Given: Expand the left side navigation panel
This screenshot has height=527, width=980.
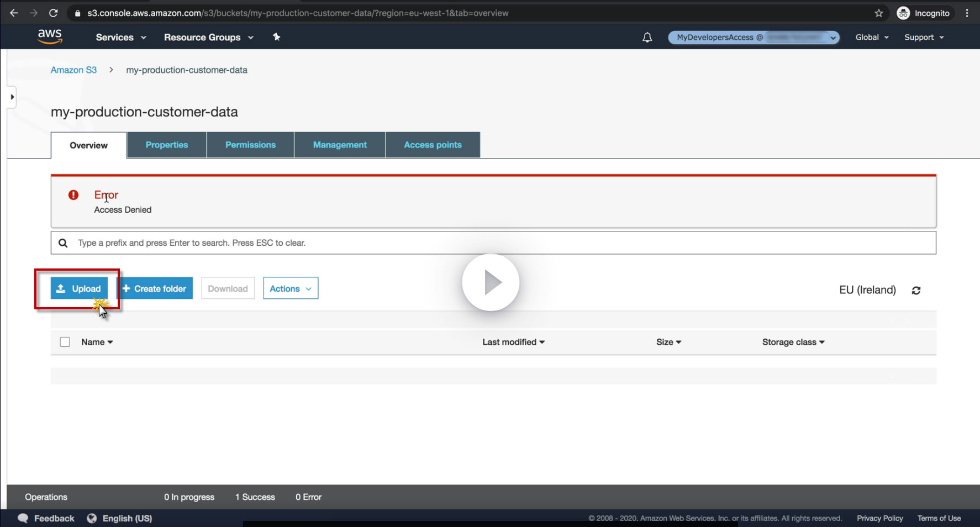Looking at the screenshot, I should pyautogui.click(x=12, y=97).
